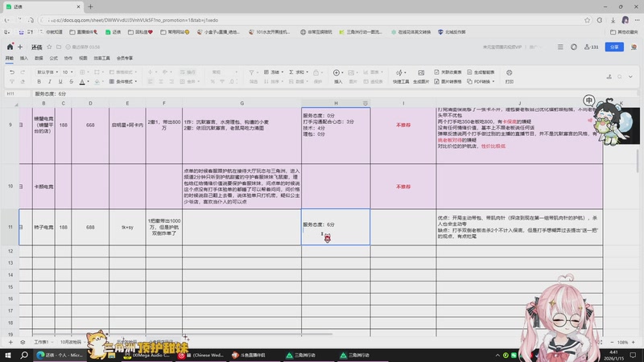Click the 生成图片 generate image tool
The image size is (644, 362).
421,76
